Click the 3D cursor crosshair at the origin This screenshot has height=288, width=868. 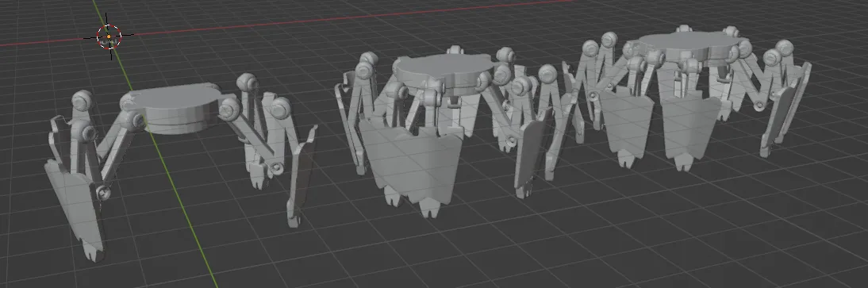pyautogui.click(x=109, y=36)
